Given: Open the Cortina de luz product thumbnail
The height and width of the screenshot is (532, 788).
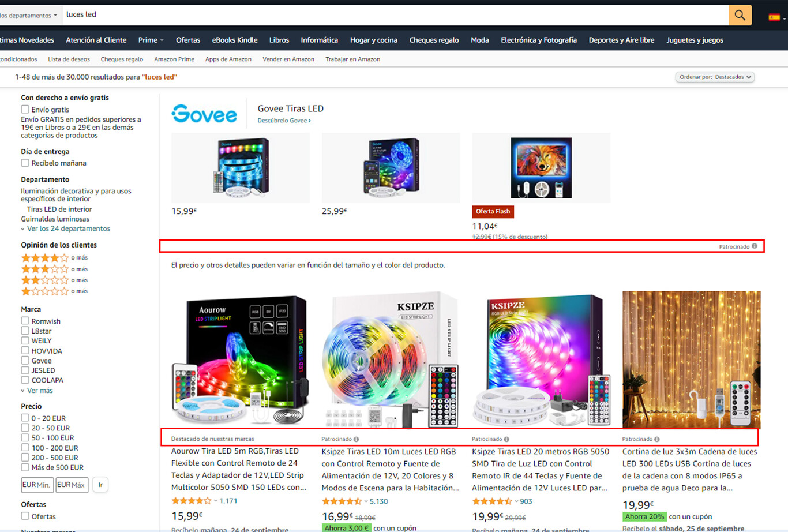Looking at the screenshot, I should tap(691, 360).
